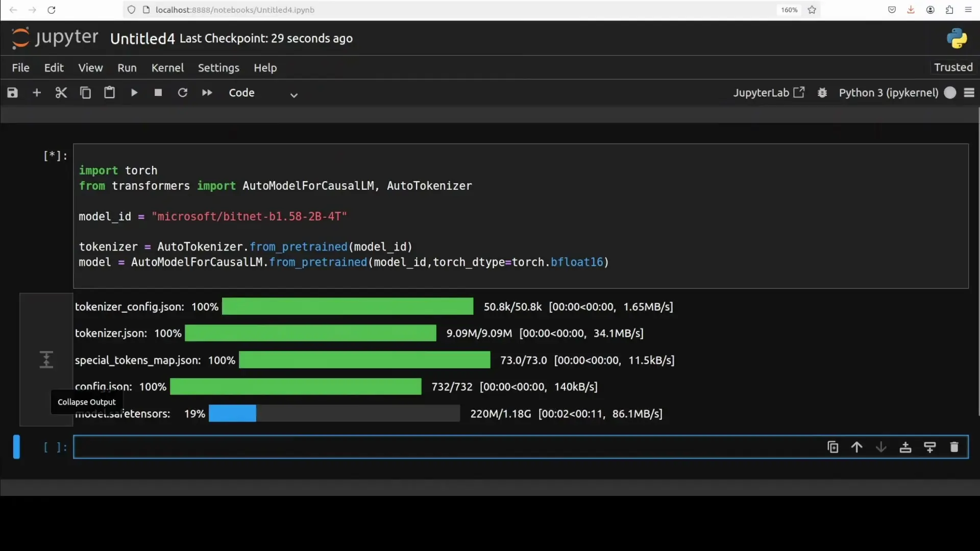980x551 pixels.
Task: Click the browser forward arrow
Action: click(x=33, y=10)
